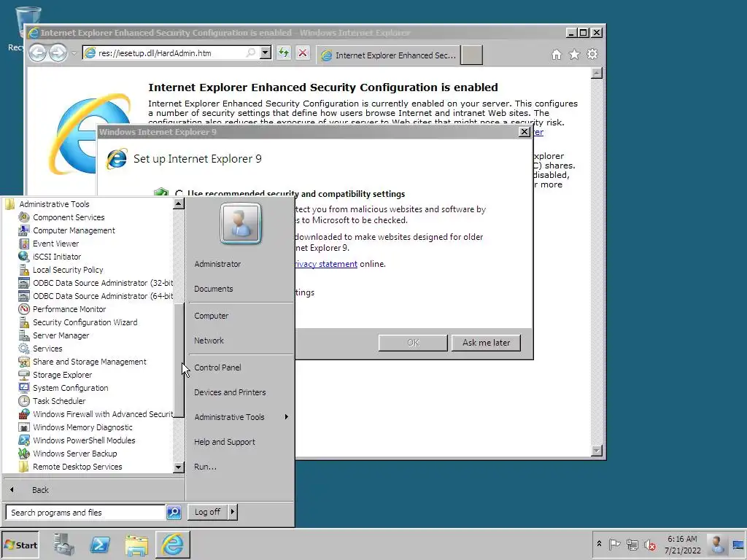This screenshot has height=560, width=747.
Task: Open Server Manager taskbar icon
Action: (64, 545)
